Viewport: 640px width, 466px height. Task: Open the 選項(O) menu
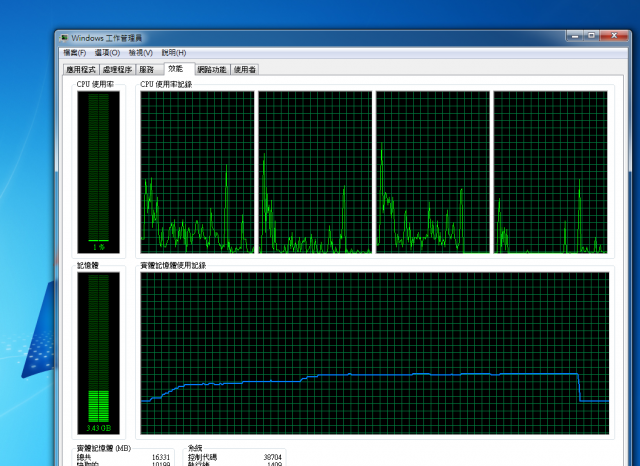pos(107,53)
